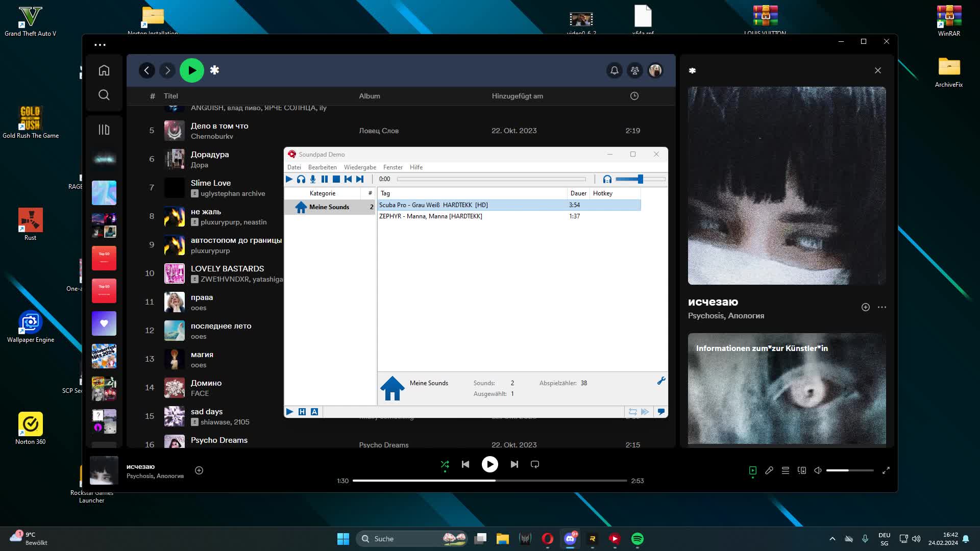Toggle Spotify repeat button

[535, 464]
